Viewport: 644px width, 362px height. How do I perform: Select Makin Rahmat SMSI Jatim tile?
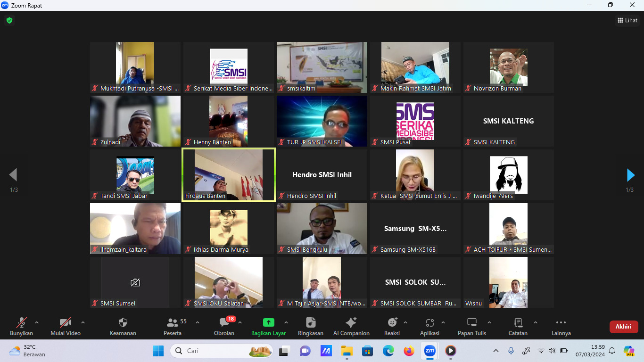click(x=415, y=67)
